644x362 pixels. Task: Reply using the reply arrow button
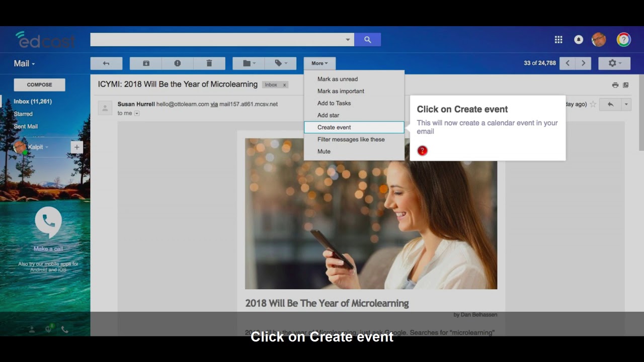610,104
